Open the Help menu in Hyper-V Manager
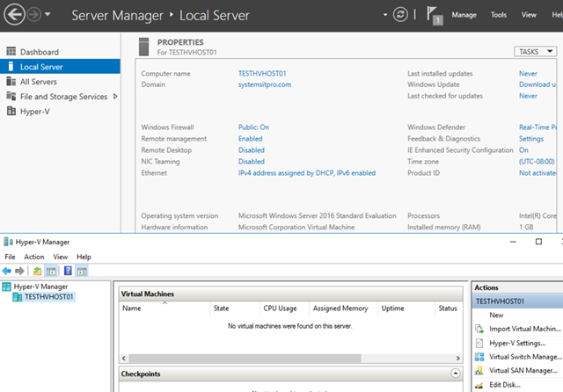This screenshot has height=392, width=563. click(84, 257)
